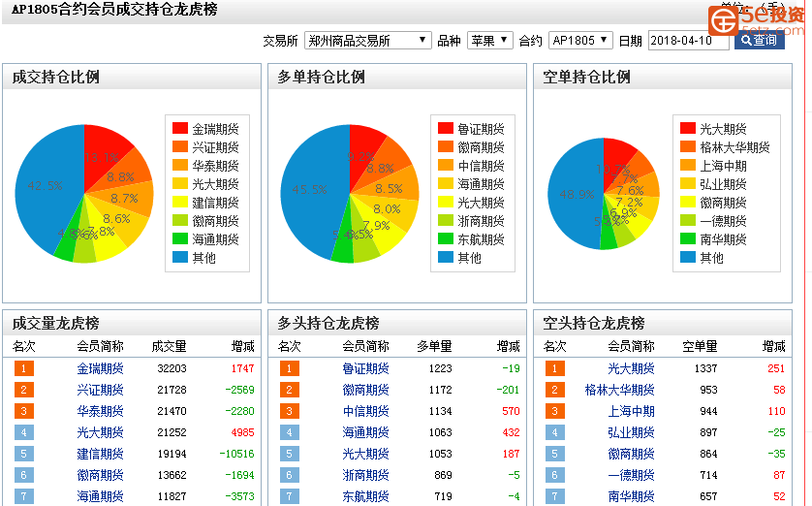Open 海通期货 link in 多头持仓龙虎榜
This screenshot has height=506, width=812.
pos(365,432)
